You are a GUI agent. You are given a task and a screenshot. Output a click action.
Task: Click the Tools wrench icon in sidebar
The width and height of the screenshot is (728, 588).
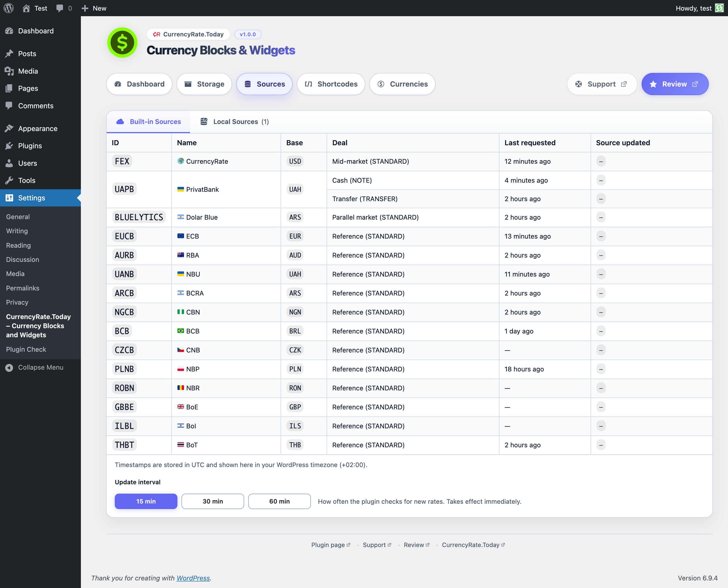(9, 181)
